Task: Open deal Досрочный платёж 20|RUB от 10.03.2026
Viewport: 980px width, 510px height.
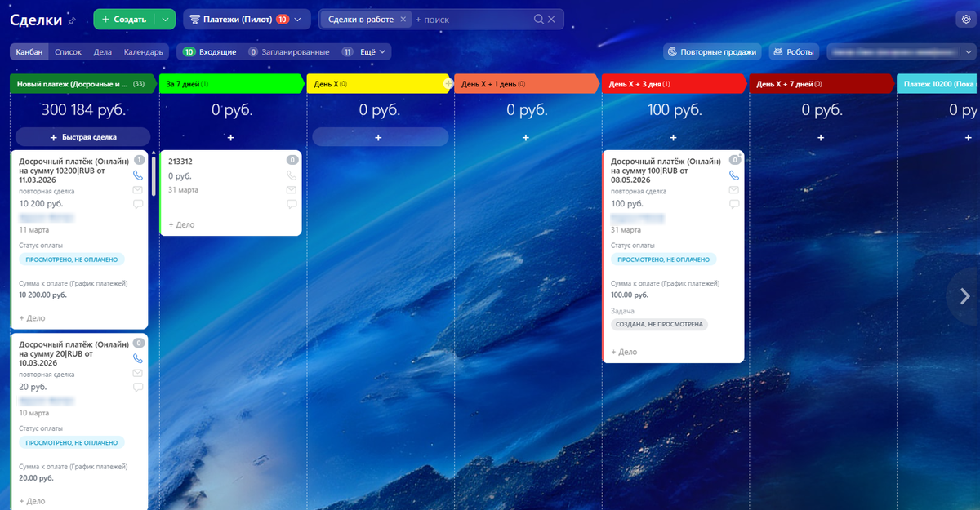Action: coord(73,355)
